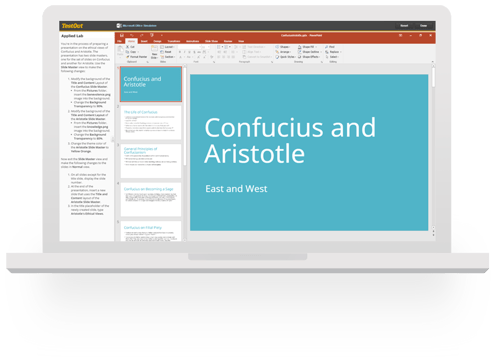
Task: Switch to the Animations ribbon tab
Action: [x=192, y=41]
